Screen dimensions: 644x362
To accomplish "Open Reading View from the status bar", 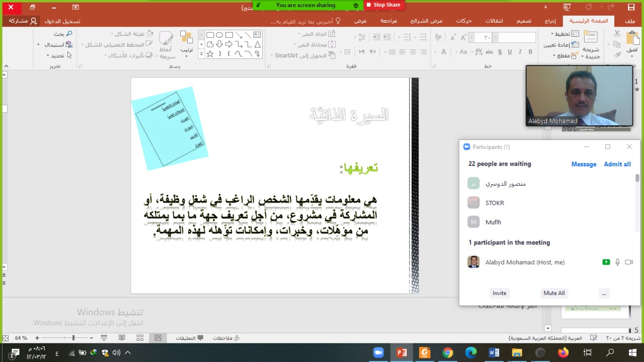I will click(122, 338).
